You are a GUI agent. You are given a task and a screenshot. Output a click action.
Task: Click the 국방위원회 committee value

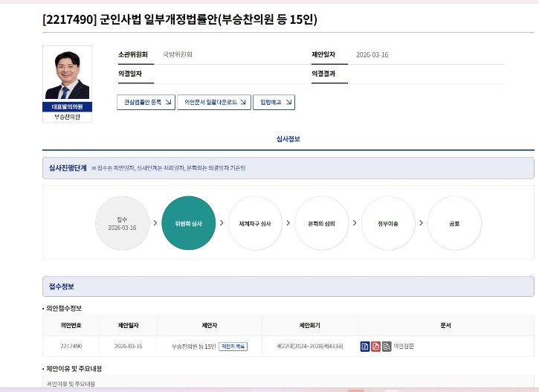tap(178, 54)
